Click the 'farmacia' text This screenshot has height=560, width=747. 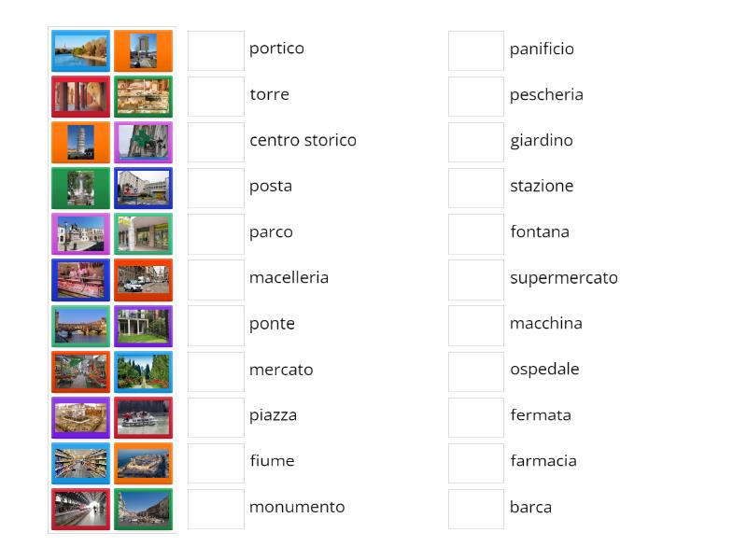click(x=544, y=461)
